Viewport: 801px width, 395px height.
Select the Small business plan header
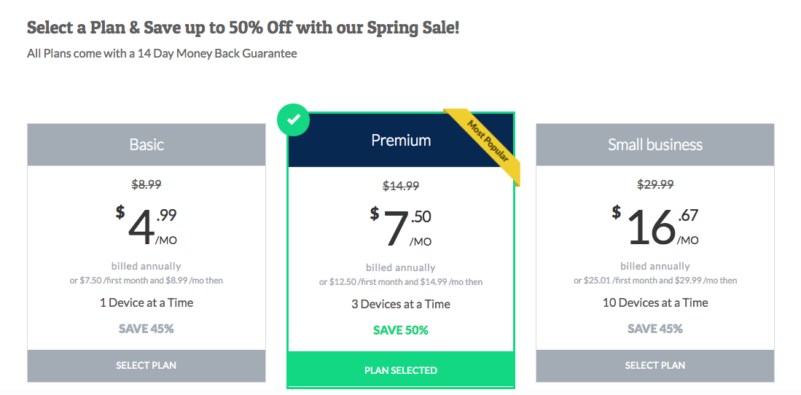point(655,144)
